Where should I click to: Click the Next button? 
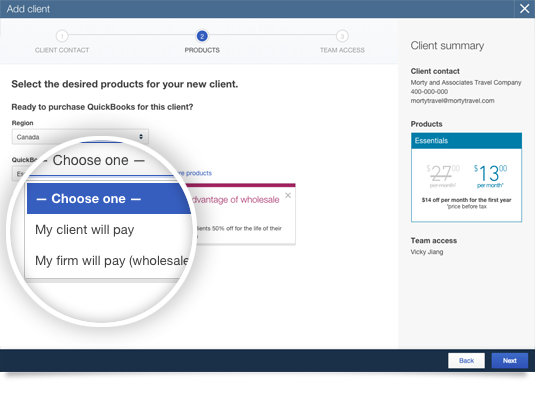pyautogui.click(x=509, y=361)
